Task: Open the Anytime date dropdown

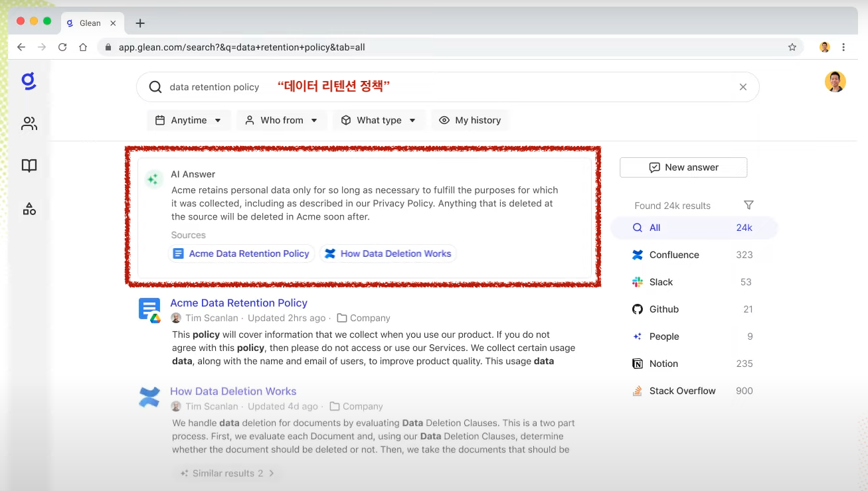Action: click(189, 120)
